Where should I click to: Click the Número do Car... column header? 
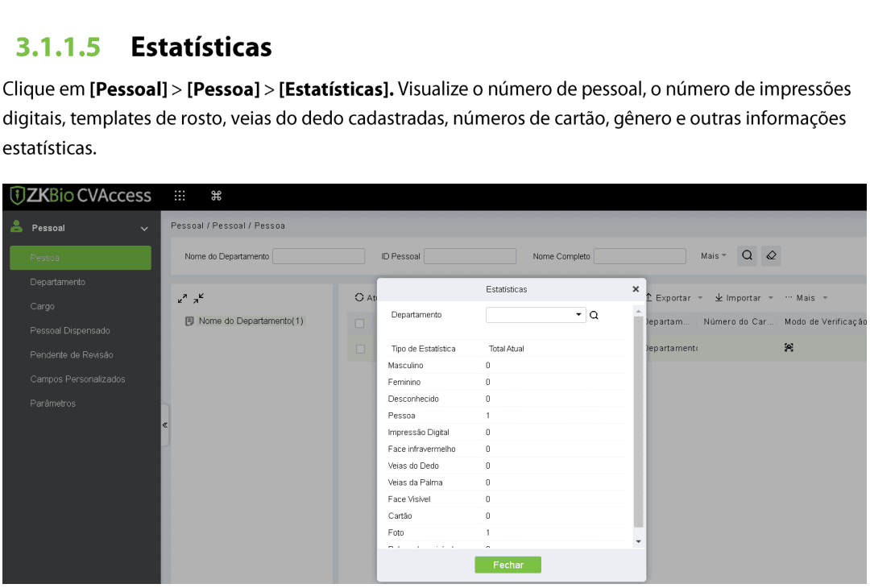(x=738, y=321)
